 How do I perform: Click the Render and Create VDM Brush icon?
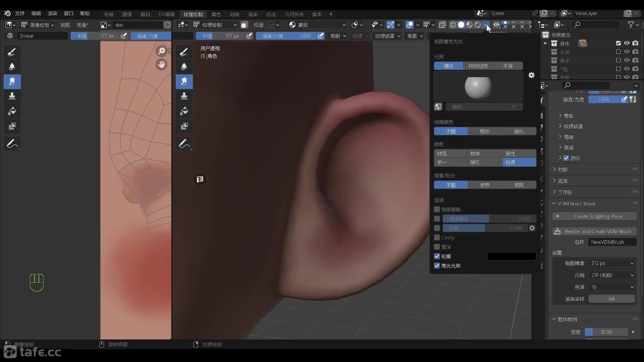557,232
